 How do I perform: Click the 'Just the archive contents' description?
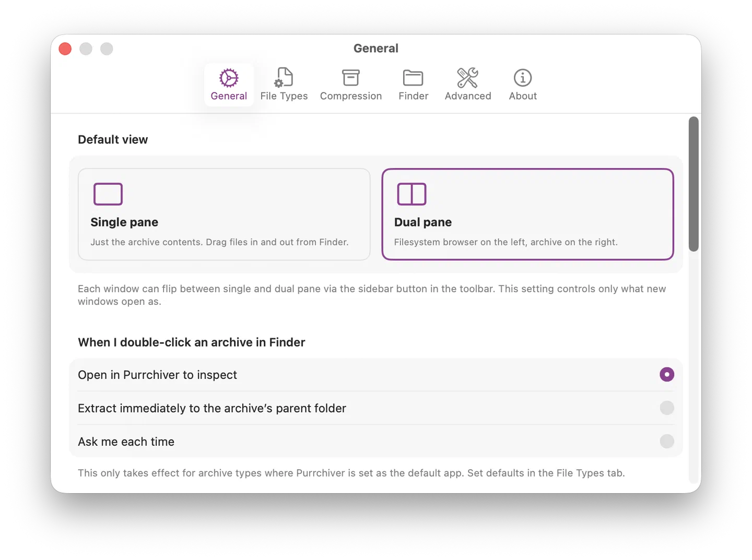tap(219, 242)
